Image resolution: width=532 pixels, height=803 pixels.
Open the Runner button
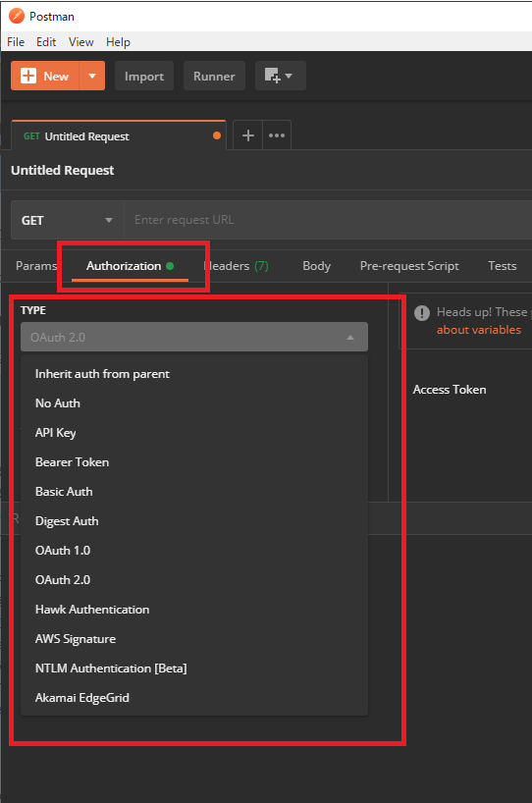[214, 76]
